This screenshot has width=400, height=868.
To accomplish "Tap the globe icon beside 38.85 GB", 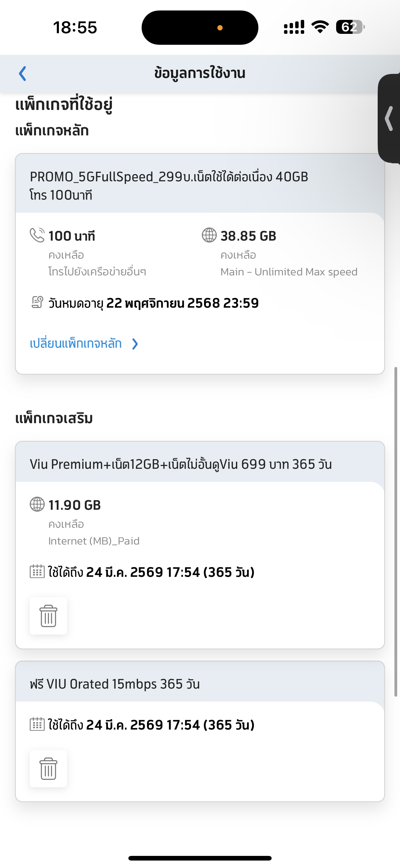I will pyautogui.click(x=209, y=235).
